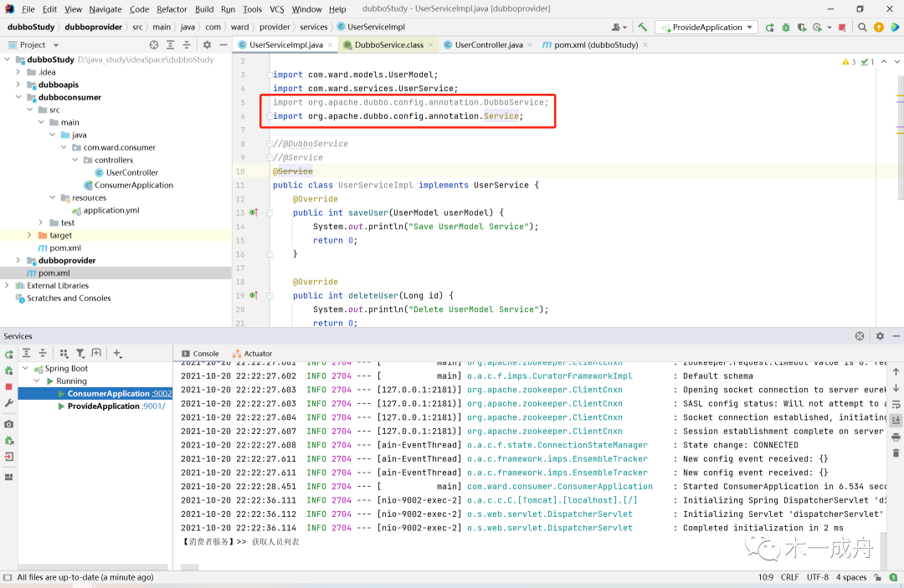Switch to the UserController.java editor tab
The image size is (904, 588).
[x=488, y=44]
